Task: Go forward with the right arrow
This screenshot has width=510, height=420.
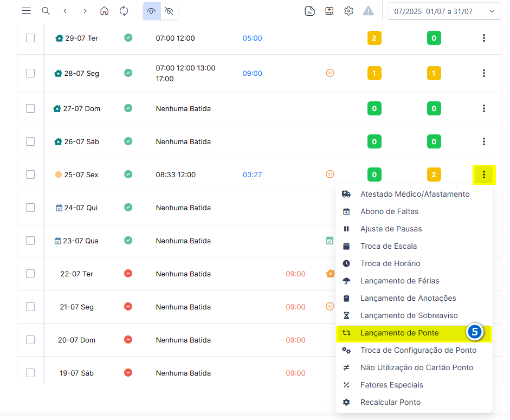Action: (85, 11)
